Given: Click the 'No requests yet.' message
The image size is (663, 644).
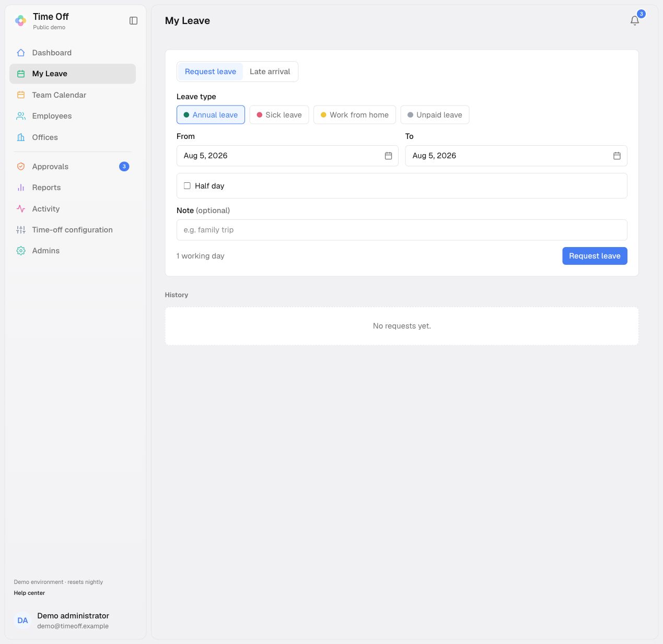Looking at the screenshot, I should click(402, 326).
